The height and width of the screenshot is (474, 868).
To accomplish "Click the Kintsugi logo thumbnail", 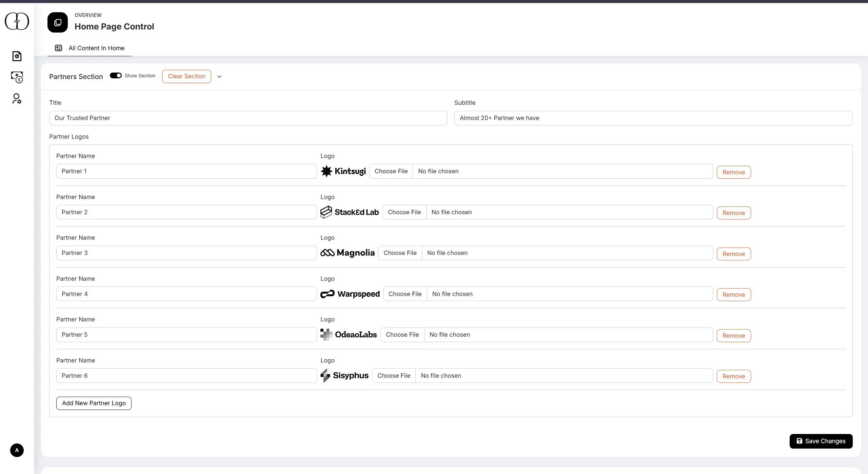I will pyautogui.click(x=343, y=171).
